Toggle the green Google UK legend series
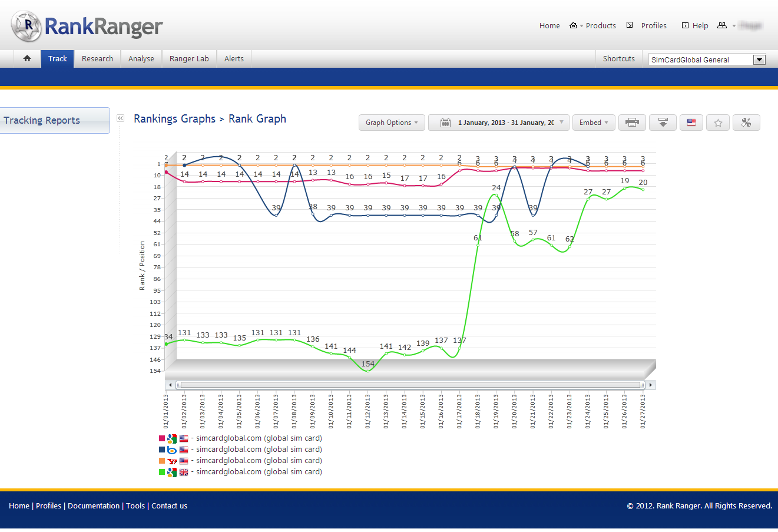 240,472
